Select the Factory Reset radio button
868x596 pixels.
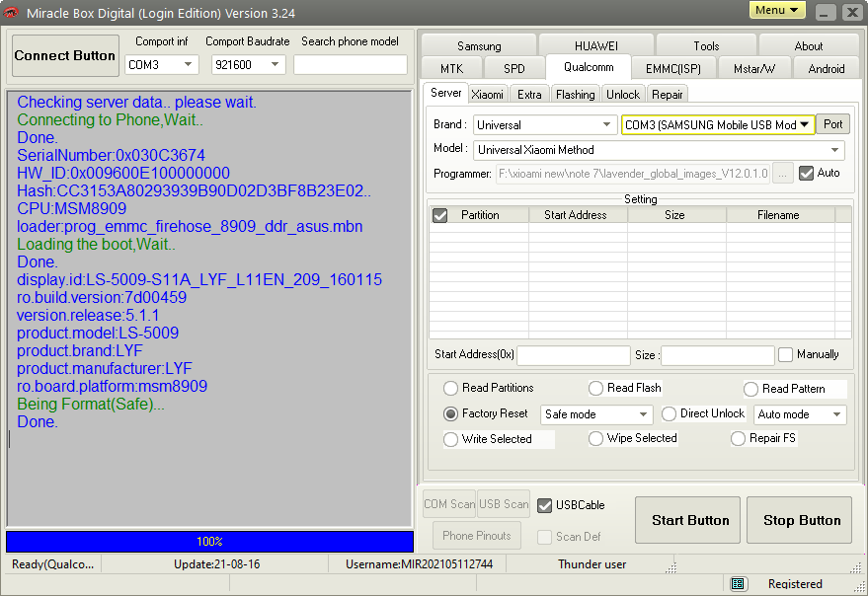pos(450,413)
